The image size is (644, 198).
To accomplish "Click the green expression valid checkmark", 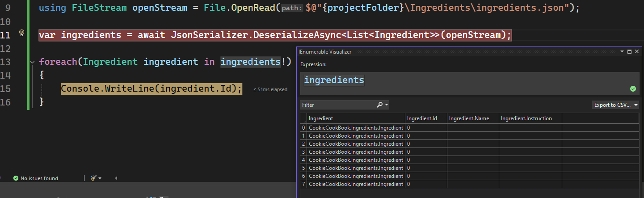I will coord(633,88).
